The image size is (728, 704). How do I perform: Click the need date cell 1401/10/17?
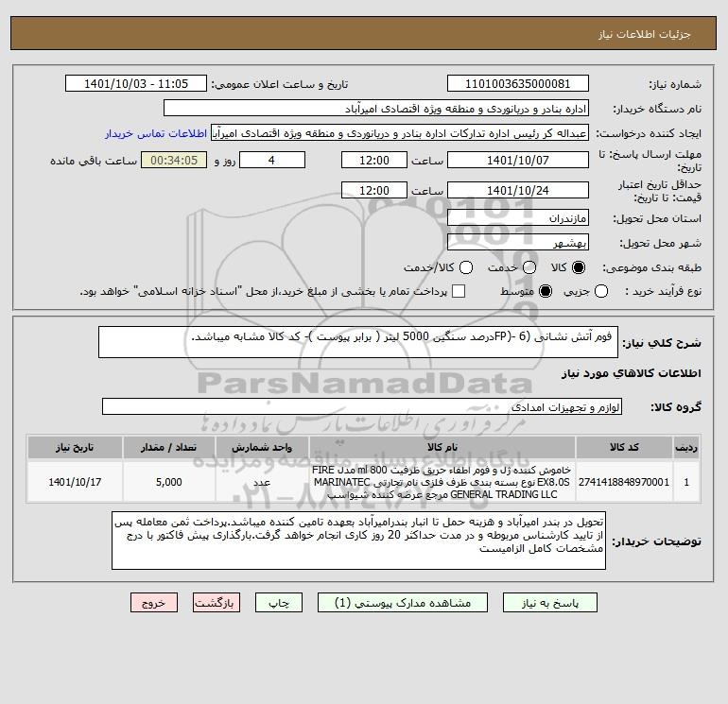click(75, 482)
